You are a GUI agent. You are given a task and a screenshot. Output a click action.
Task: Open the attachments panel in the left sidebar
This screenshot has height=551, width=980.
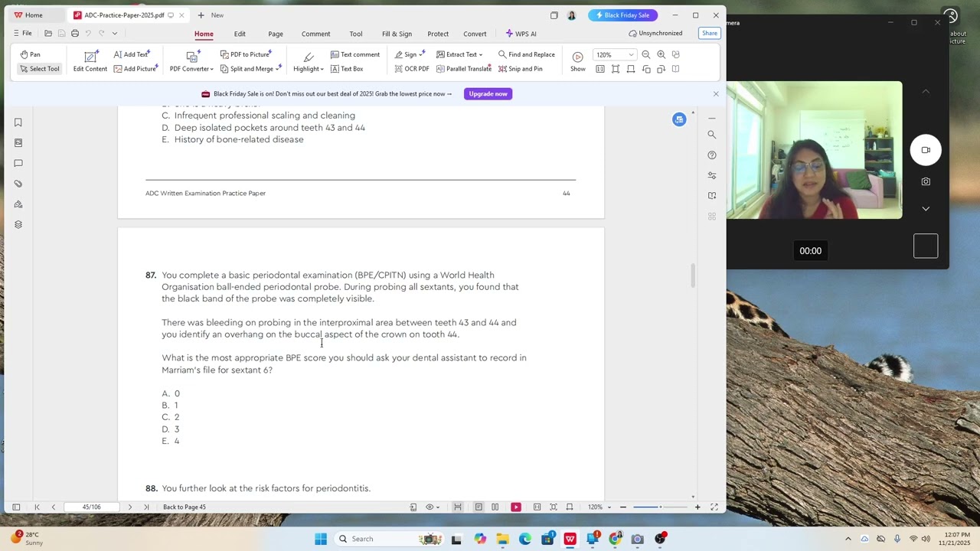click(18, 184)
